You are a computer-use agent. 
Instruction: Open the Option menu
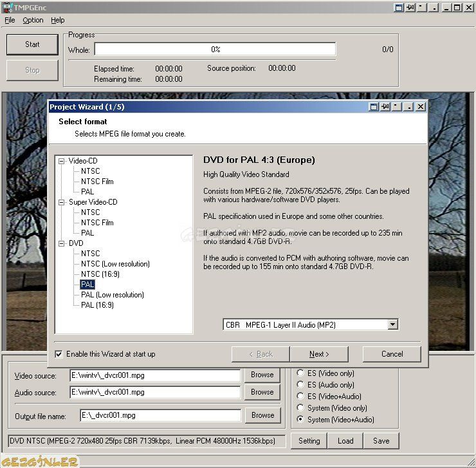pyautogui.click(x=33, y=20)
